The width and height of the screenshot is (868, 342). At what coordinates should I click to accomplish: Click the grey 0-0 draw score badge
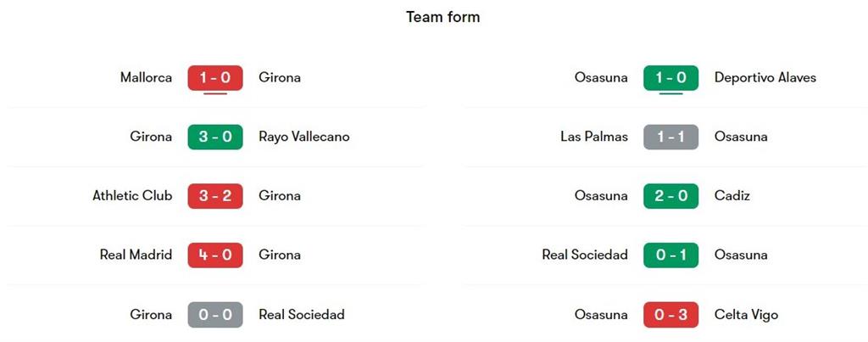coord(215,315)
